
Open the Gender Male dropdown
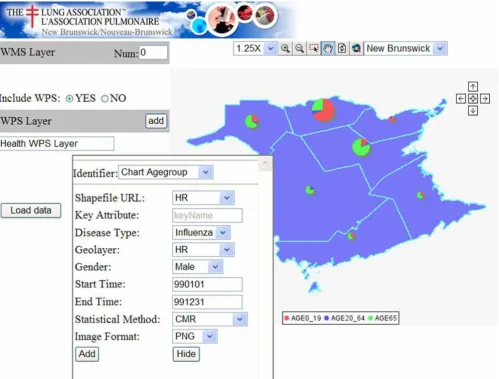click(198, 267)
